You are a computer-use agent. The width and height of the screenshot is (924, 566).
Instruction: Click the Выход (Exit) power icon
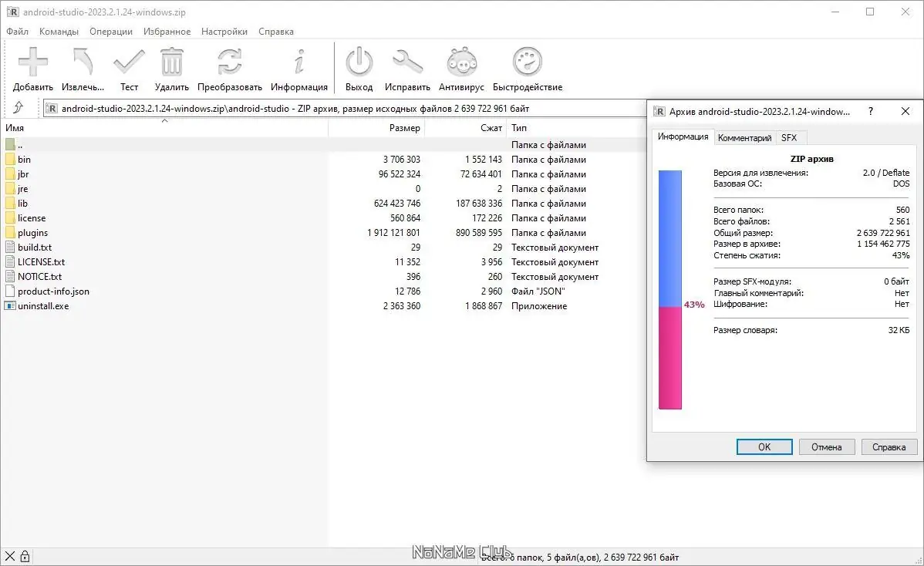pos(359,62)
